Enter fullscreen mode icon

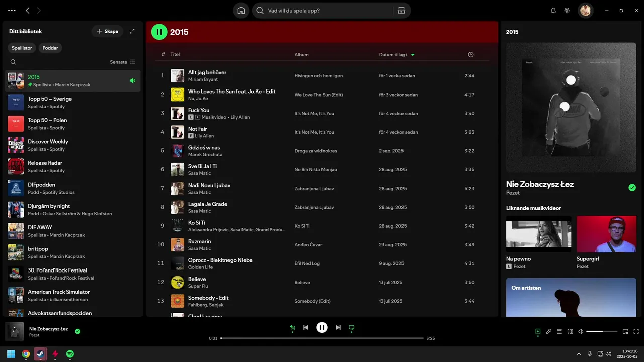636,332
